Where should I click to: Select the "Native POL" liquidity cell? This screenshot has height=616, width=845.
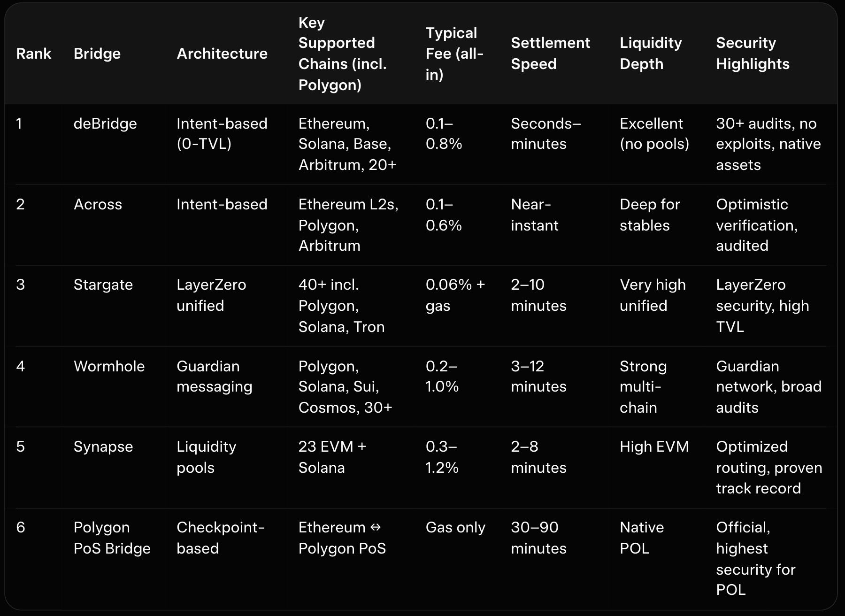coord(641,538)
